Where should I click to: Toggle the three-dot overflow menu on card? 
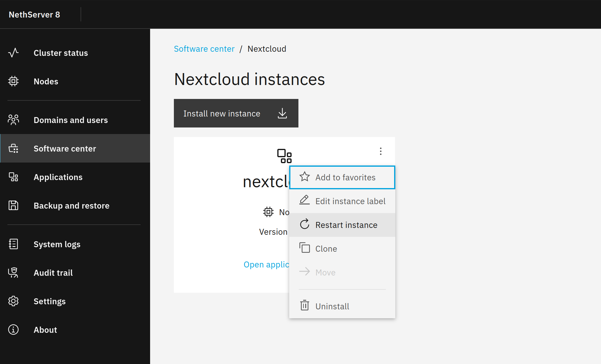(380, 151)
